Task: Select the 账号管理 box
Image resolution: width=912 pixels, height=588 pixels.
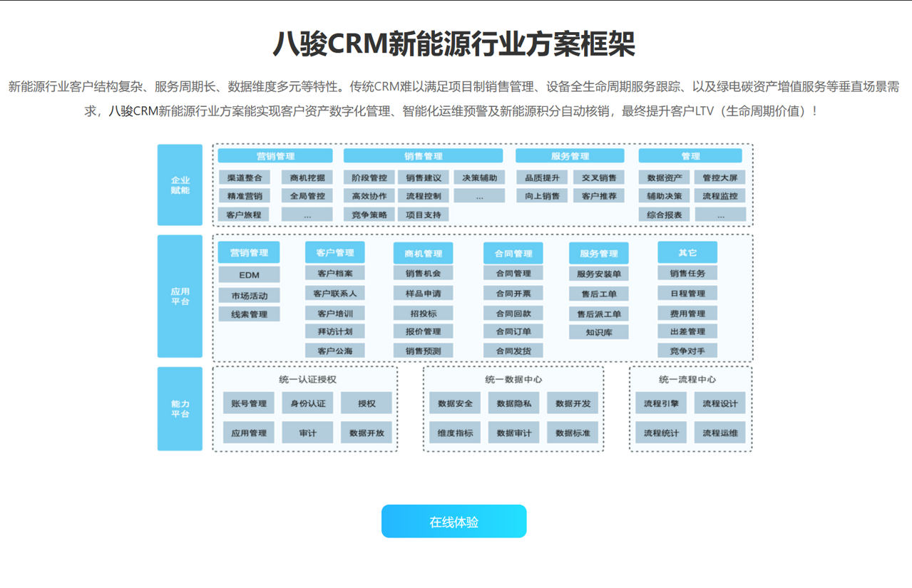Action: point(248,403)
